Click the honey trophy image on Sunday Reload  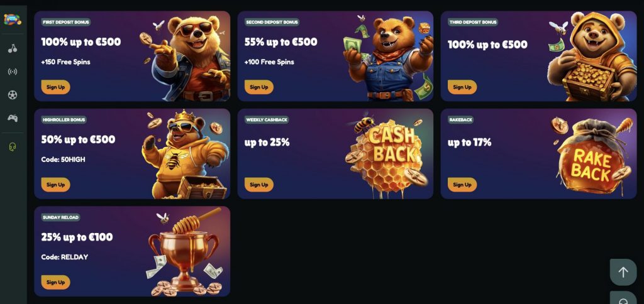click(184, 252)
